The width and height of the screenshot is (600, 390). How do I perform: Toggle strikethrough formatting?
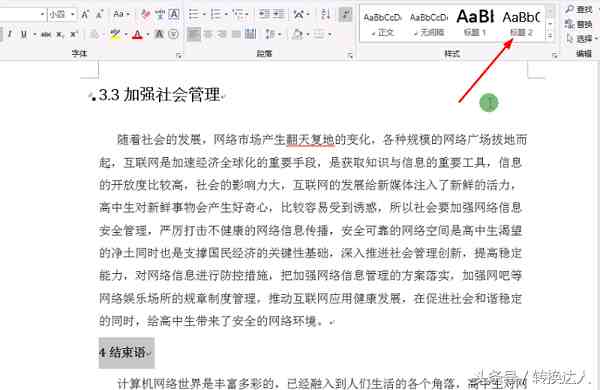point(46,34)
